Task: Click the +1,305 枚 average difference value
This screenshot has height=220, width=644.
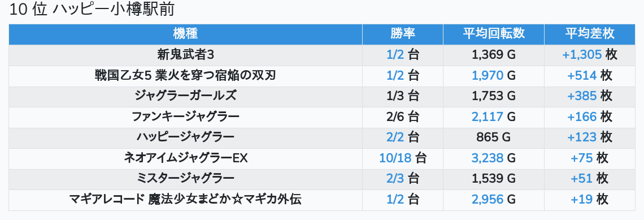Action: (x=589, y=55)
